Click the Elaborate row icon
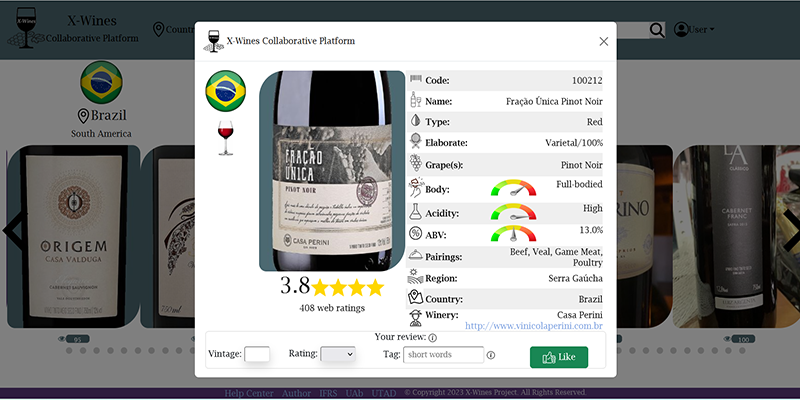800x400 pixels. coord(416,141)
